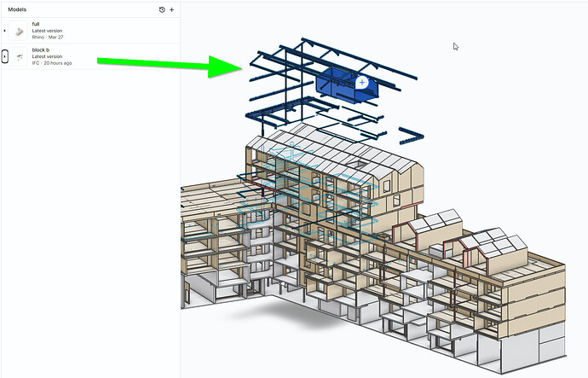Click the 'Models' panel heading
Viewport: 588px width, 378px height.
(x=17, y=9)
